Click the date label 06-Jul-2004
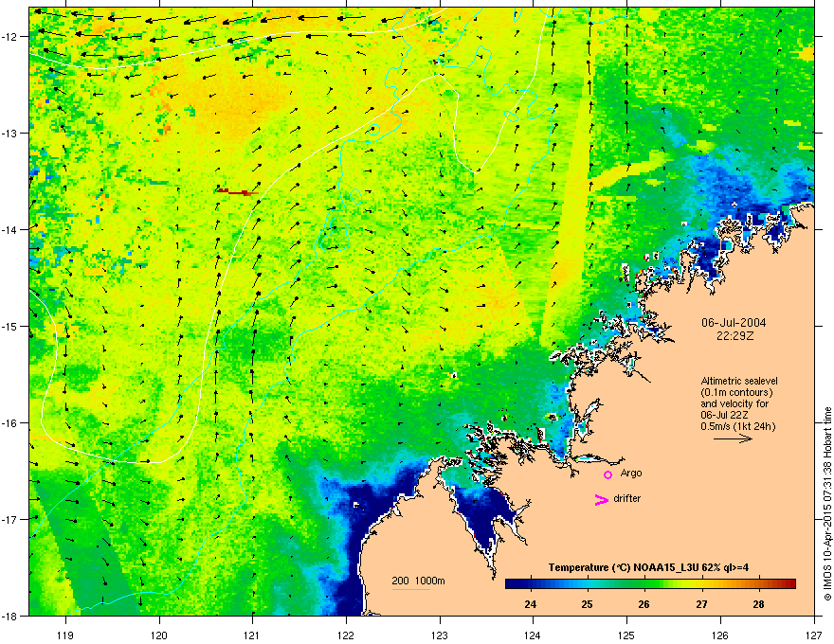The width and height of the screenshot is (834, 644). [734, 323]
